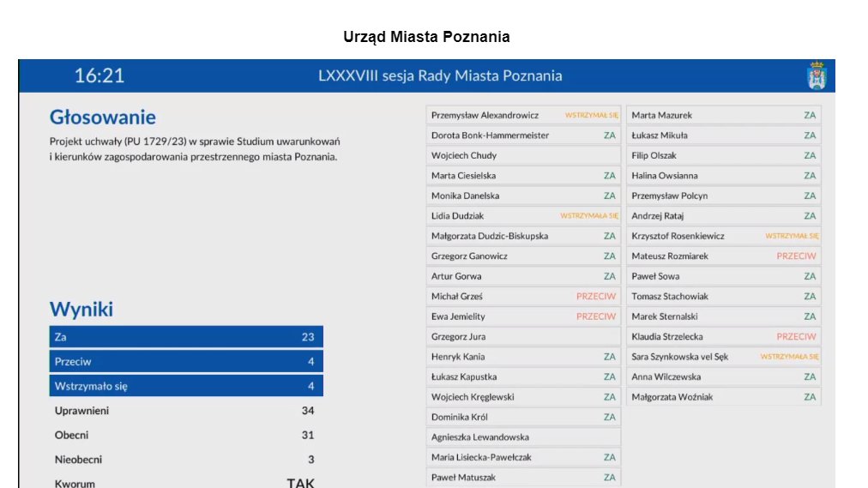Click the Kworum TAK row

pyautogui.click(x=185, y=483)
